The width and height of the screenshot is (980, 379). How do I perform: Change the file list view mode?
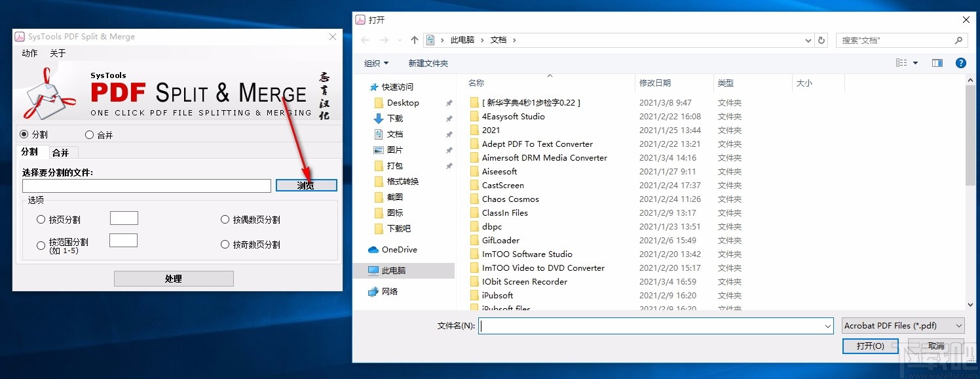pyautogui.click(x=902, y=63)
